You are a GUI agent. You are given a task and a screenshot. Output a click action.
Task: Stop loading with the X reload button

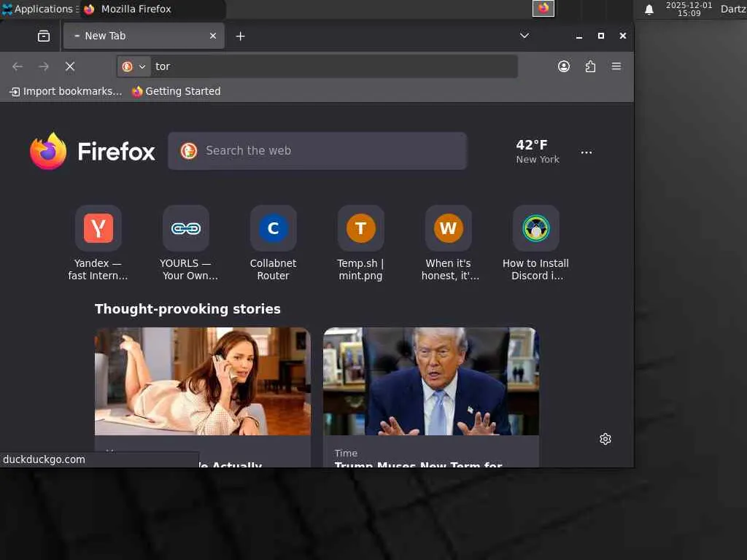[x=69, y=66]
